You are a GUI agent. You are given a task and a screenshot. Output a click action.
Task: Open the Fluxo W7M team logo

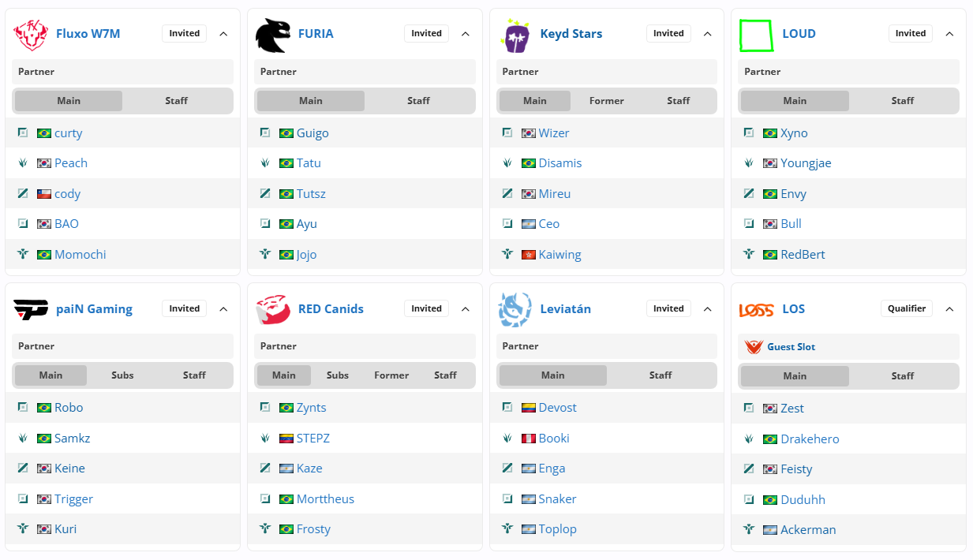32,35
